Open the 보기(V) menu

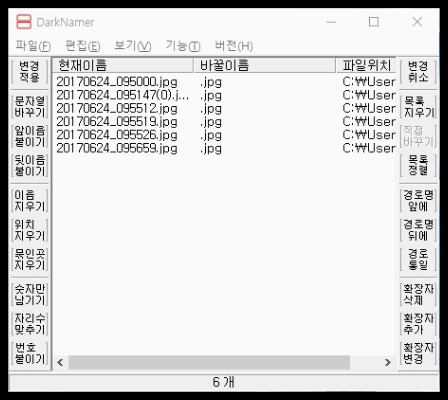tap(133, 46)
